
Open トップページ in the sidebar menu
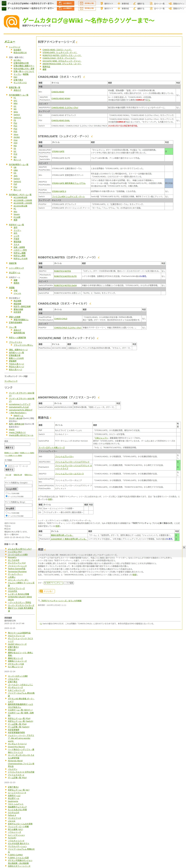[x=14, y=47]
